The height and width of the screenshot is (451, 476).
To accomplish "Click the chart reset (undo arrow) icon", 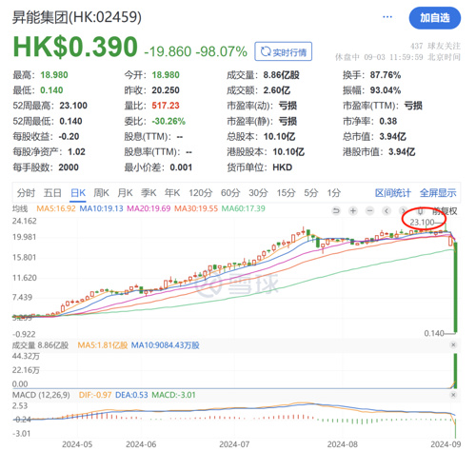I will coord(336,211).
